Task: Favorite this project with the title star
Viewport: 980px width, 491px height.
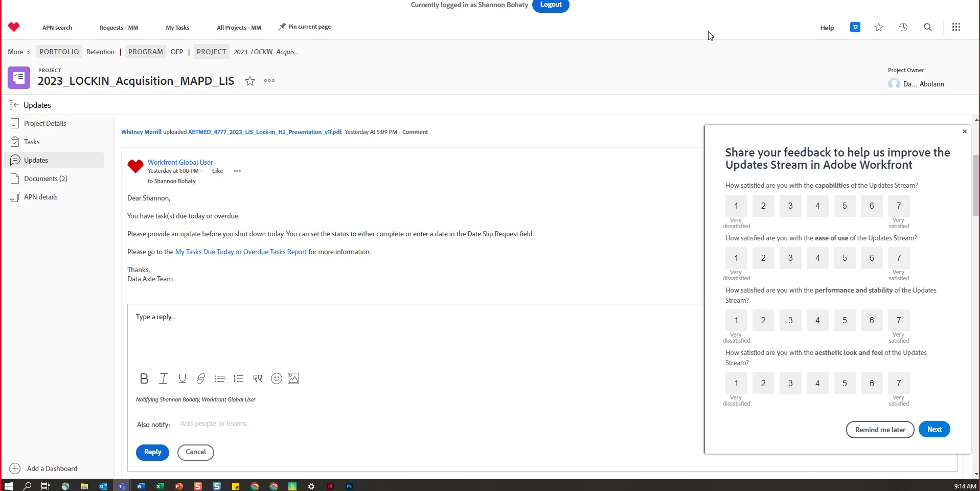Action: tap(249, 81)
